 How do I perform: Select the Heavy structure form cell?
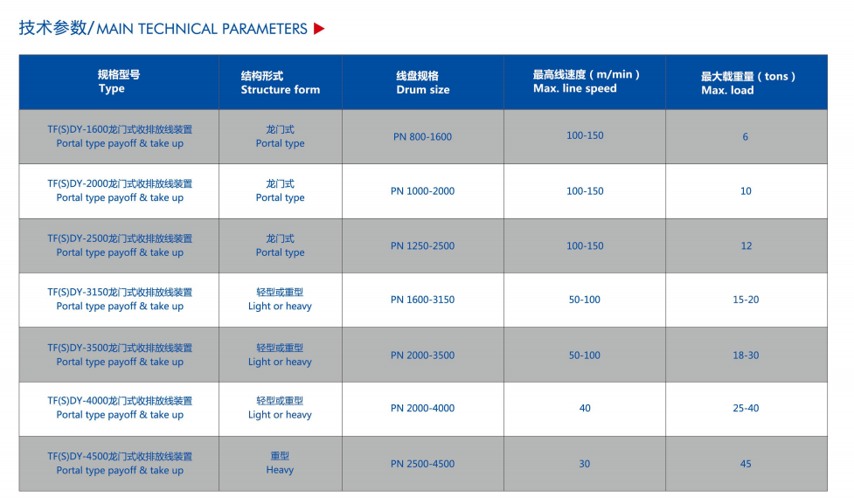click(281, 463)
